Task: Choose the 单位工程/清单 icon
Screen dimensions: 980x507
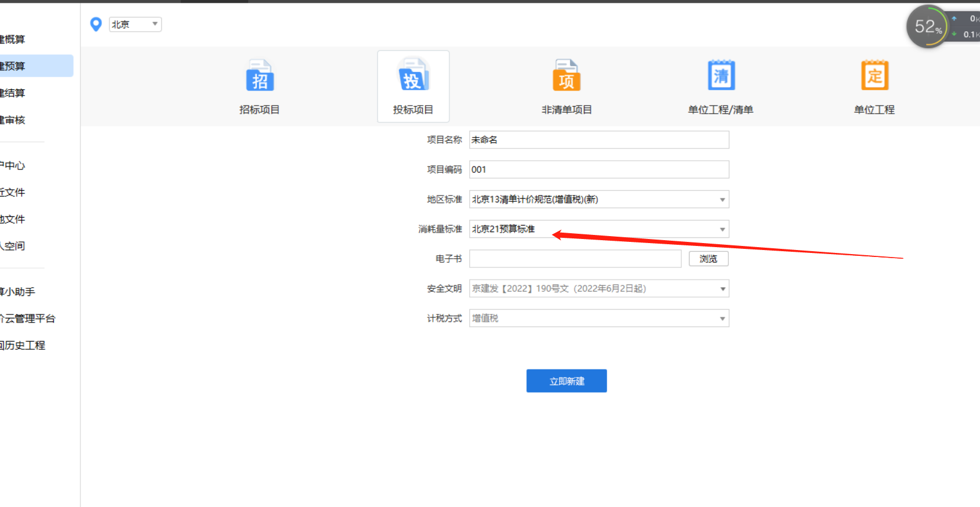Action: click(x=721, y=75)
